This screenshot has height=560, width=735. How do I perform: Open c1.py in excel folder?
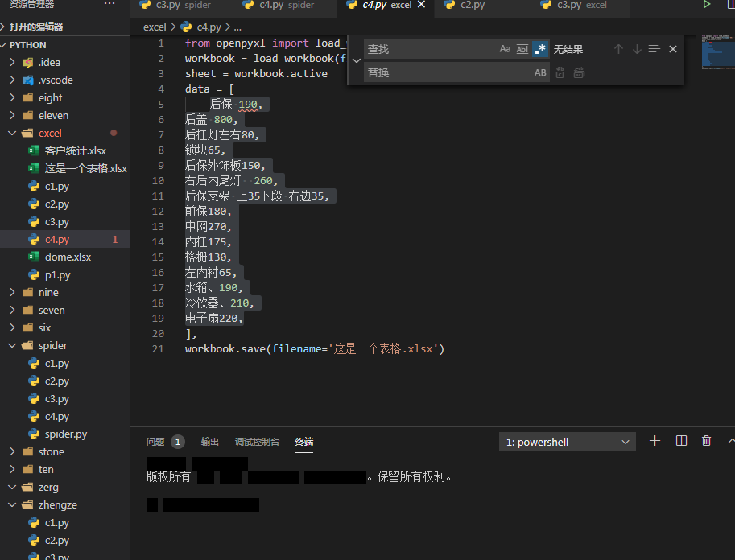[x=56, y=187]
